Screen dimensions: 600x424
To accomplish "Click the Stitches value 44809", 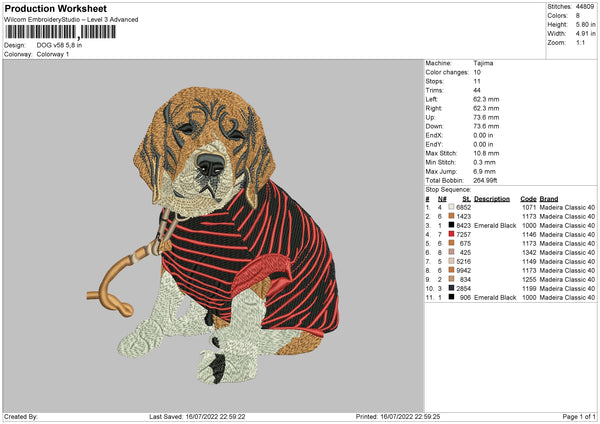I will [585, 7].
